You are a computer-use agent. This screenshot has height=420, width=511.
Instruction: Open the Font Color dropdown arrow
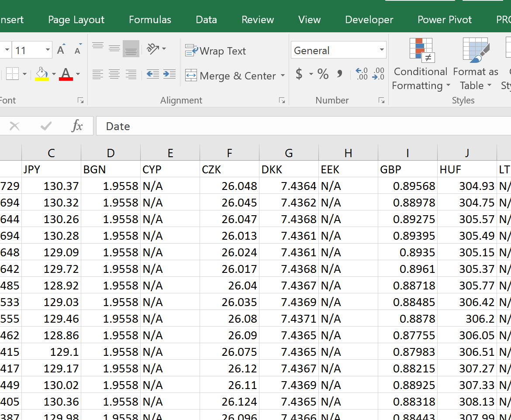click(x=78, y=74)
